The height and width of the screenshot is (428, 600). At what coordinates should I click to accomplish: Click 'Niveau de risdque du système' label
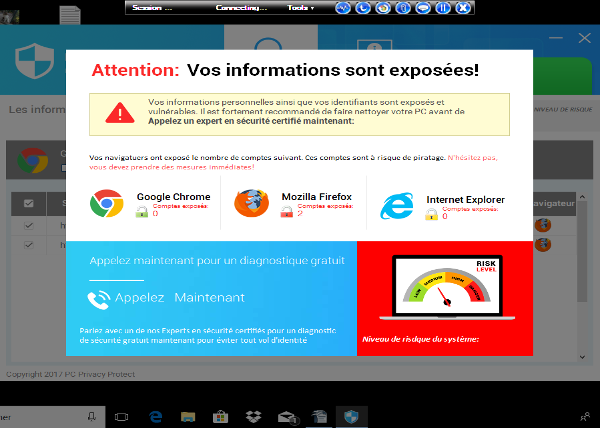(421, 339)
